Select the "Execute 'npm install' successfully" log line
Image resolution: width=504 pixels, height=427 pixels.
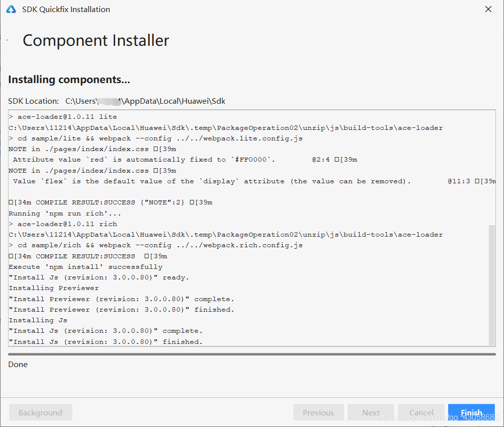(86, 267)
